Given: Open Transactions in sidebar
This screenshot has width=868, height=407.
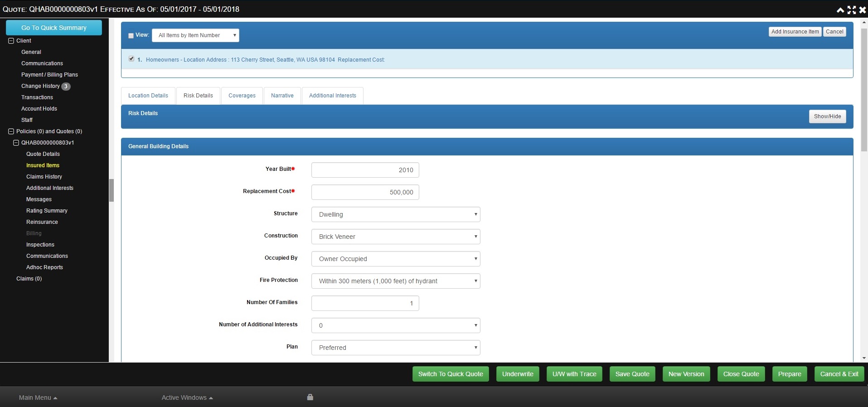Looking at the screenshot, I should [x=37, y=97].
